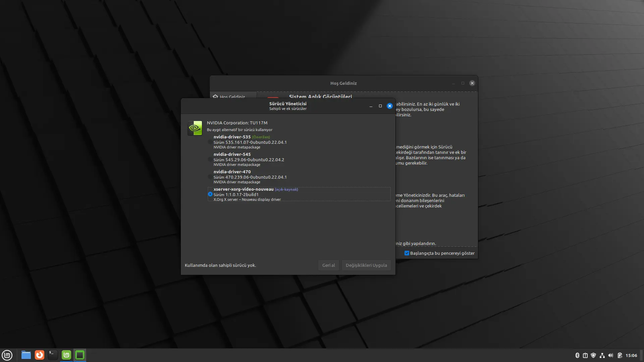This screenshot has height=362, width=644.
Task: Select the Driver Manager taskbar entry
Action: click(80, 355)
